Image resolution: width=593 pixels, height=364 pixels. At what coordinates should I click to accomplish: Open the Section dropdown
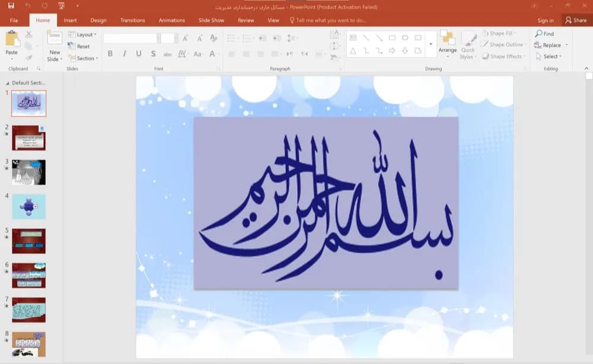click(84, 58)
